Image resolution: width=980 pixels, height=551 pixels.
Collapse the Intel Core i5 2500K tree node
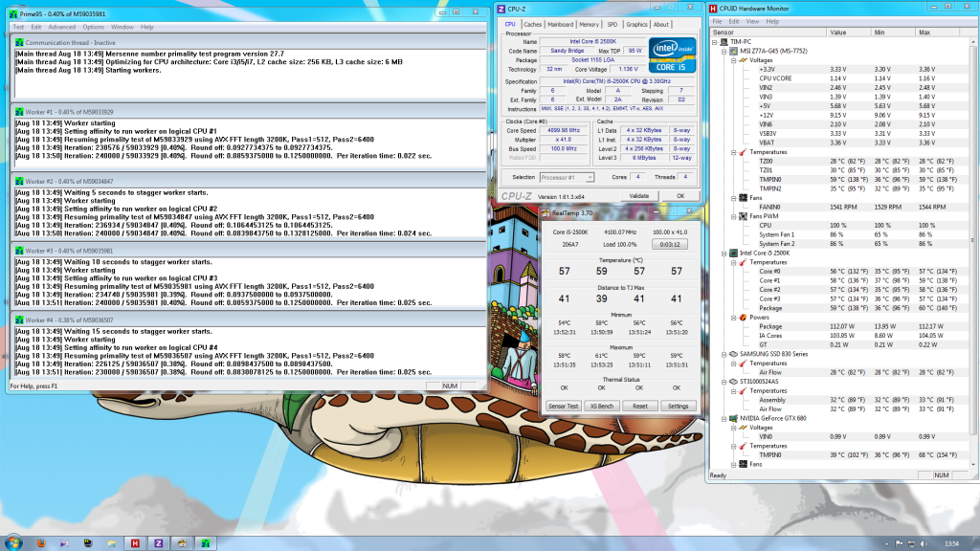click(x=724, y=253)
